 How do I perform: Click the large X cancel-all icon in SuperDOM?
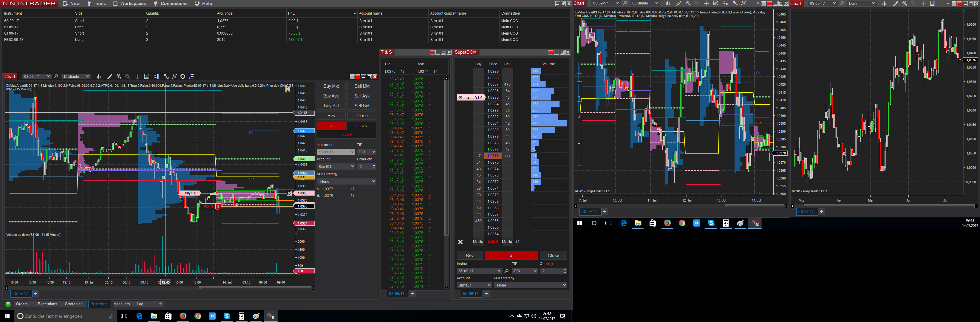click(x=460, y=242)
